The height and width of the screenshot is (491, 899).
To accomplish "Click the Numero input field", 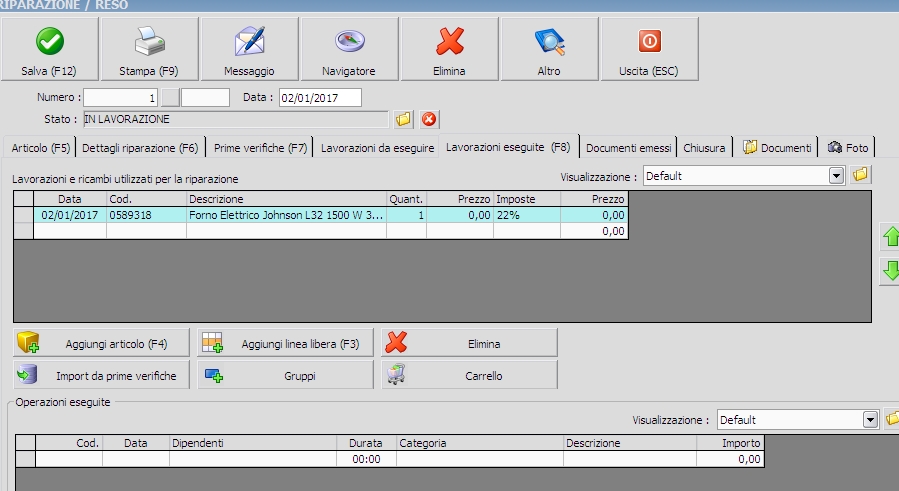I will (120, 98).
